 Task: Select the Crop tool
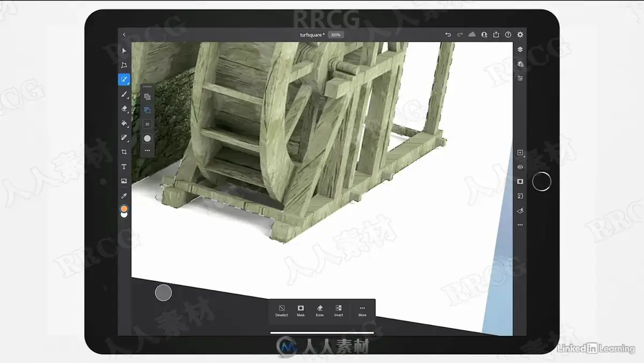tap(124, 152)
